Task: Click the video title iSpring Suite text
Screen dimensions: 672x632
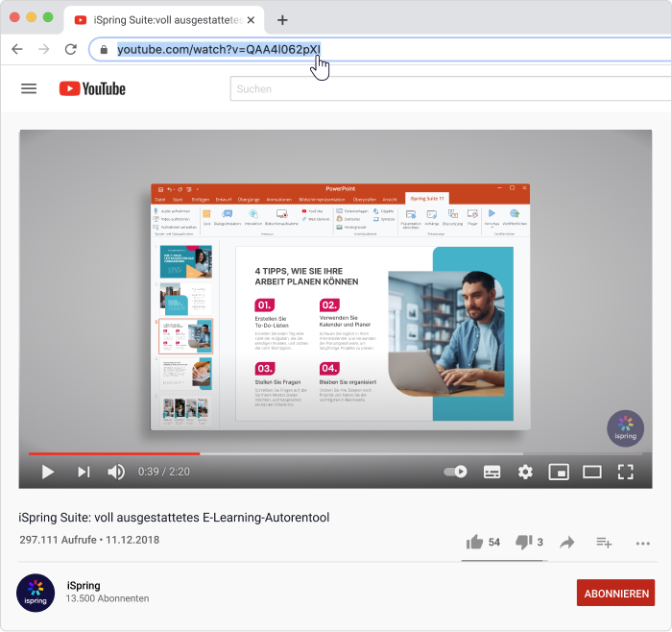Action: (174, 518)
